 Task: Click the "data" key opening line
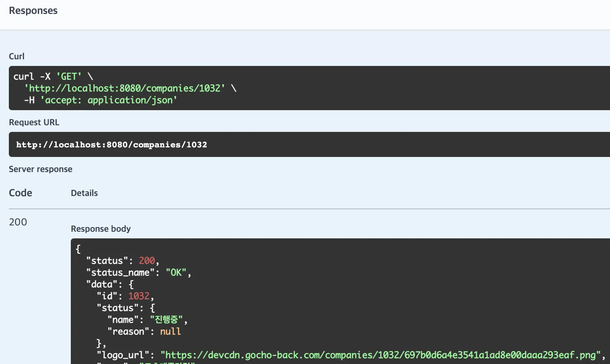click(x=110, y=284)
